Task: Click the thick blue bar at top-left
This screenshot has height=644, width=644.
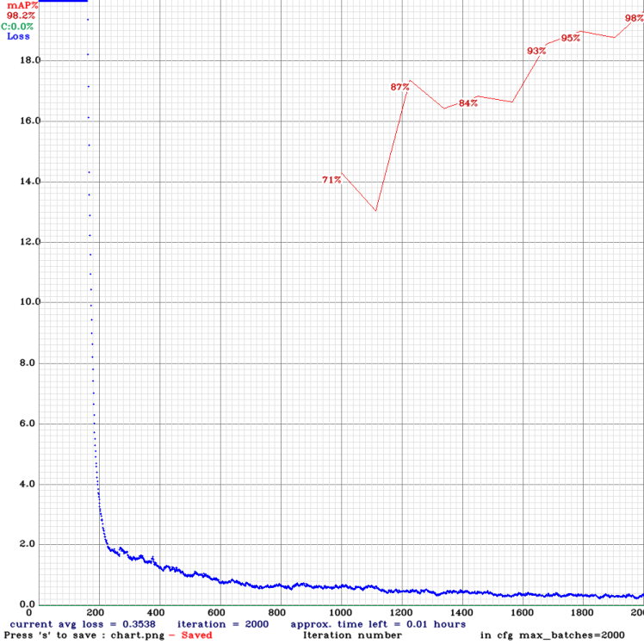Action: [63, 1]
